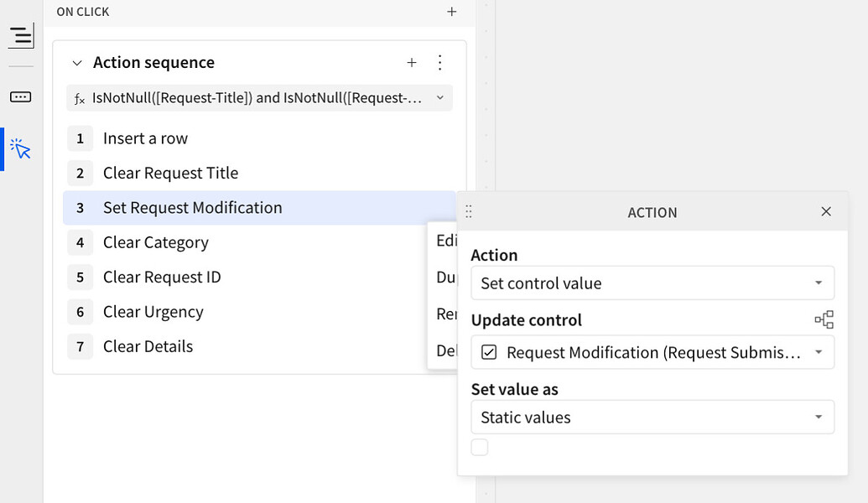The width and height of the screenshot is (868, 503).
Task: Open the formula bar icon in the sidebar
Action: click(20, 96)
